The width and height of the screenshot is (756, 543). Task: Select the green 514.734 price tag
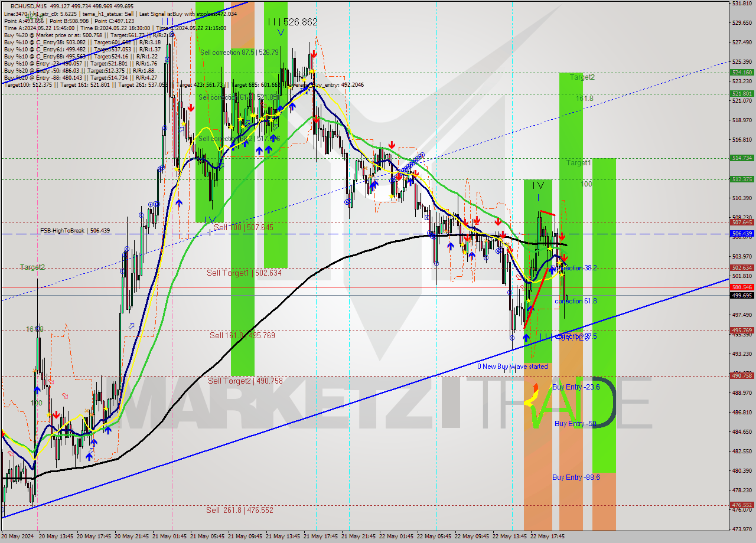click(x=742, y=158)
